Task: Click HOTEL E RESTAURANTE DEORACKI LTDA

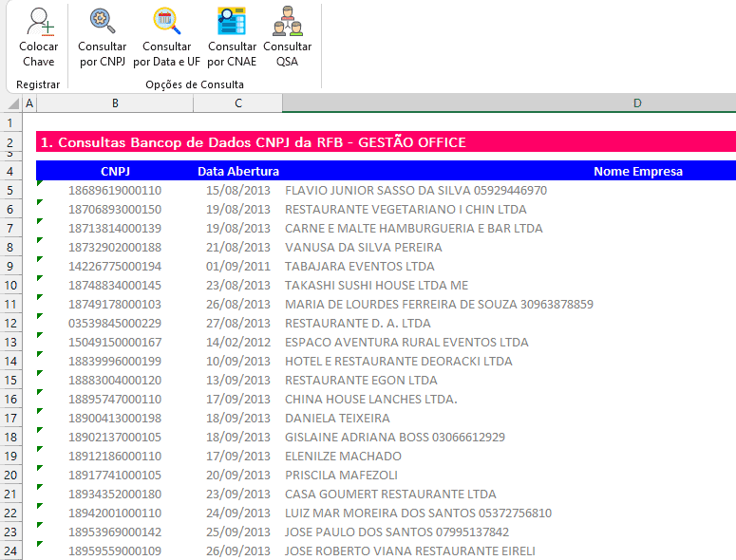Action: [x=398, y=361]
